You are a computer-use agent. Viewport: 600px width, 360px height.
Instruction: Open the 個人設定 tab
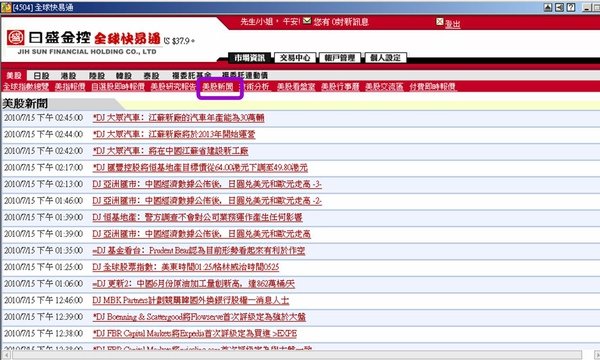coord(385,58)
